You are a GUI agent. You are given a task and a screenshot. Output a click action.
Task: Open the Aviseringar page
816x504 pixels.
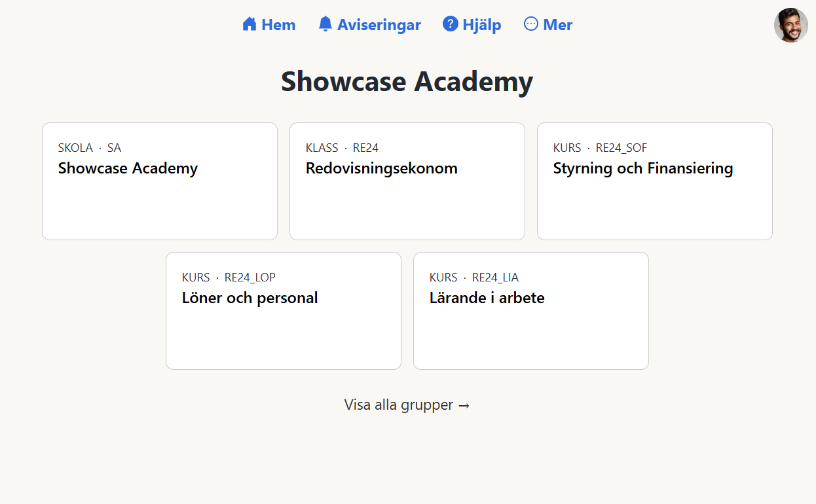[x=379, y=24]
